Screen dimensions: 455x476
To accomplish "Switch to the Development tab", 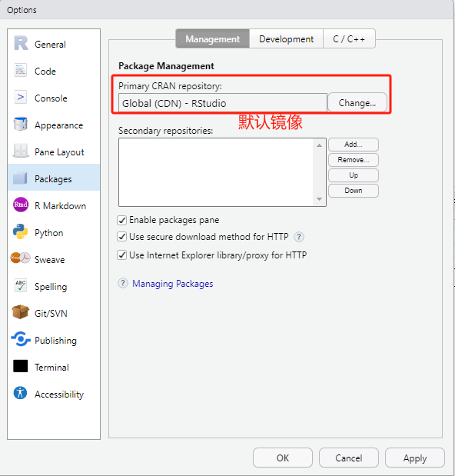I will (287, 39).
